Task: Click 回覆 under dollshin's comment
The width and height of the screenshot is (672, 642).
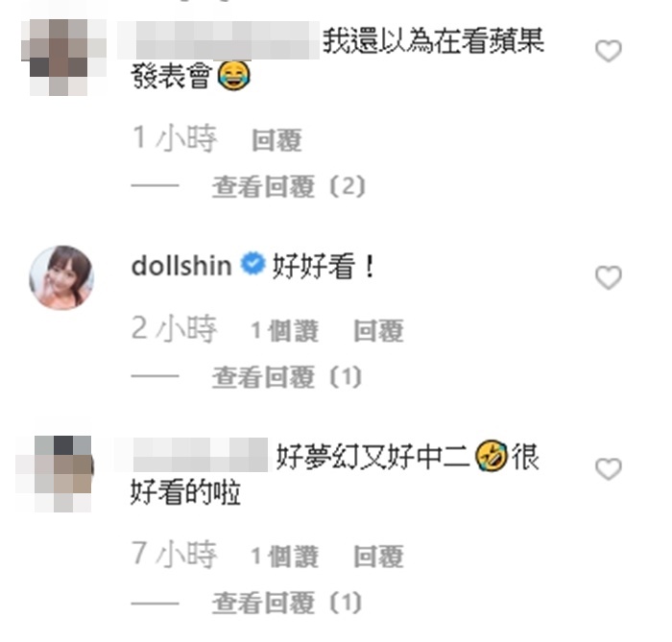Action: coord(379,331)
